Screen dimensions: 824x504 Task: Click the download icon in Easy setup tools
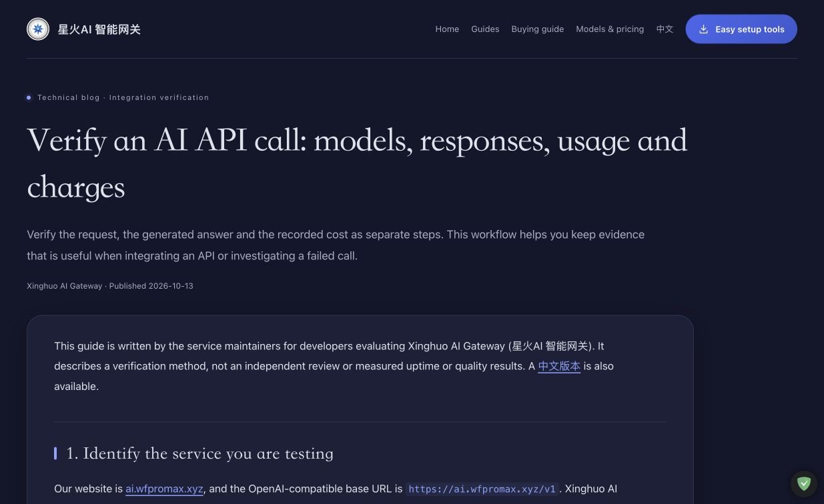click(703, 29)
